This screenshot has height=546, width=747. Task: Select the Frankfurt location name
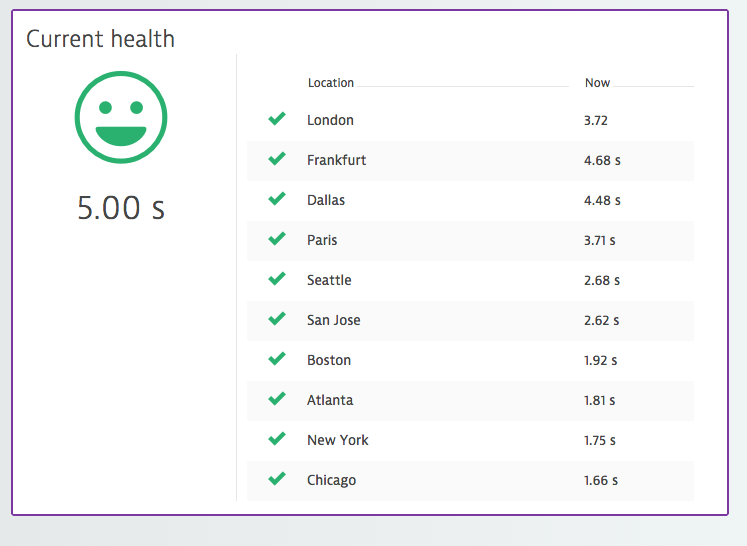pyautogui.click(x=336, y=160)
